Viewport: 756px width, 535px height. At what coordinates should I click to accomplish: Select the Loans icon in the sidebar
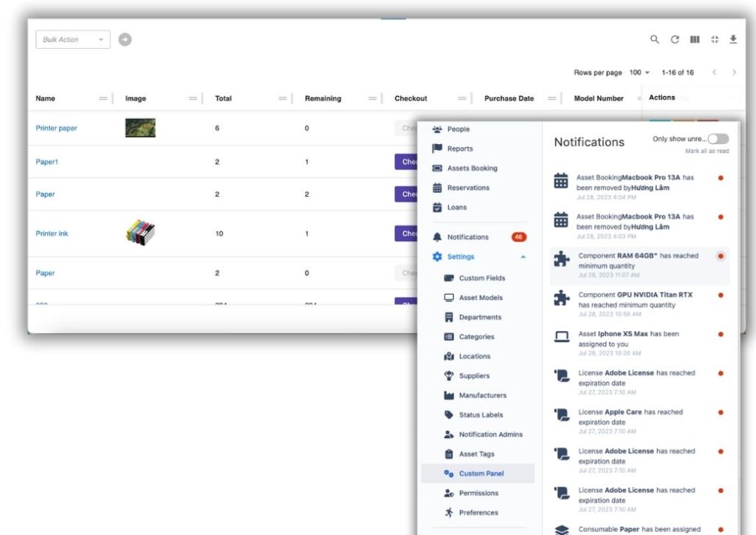point(438,208)
